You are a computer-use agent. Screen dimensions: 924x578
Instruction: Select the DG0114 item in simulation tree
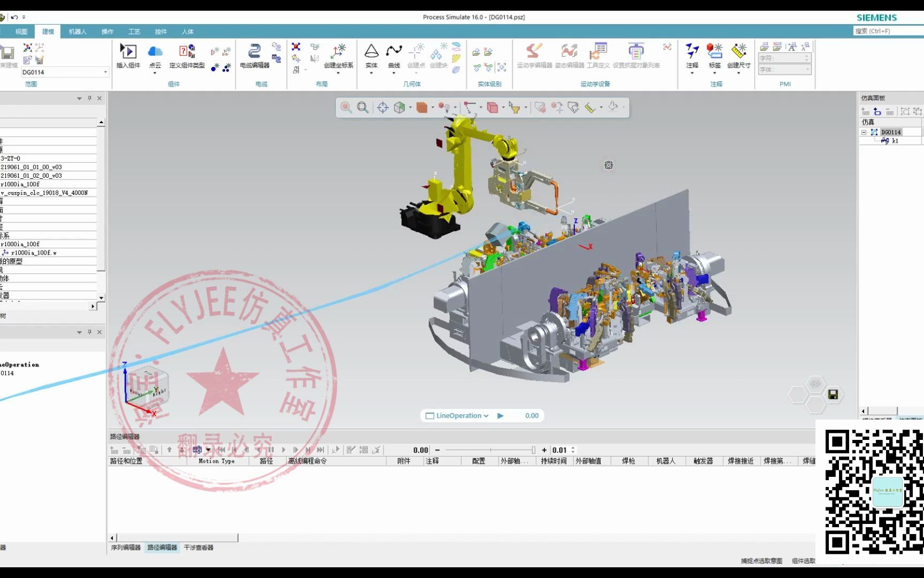point(891,132)
